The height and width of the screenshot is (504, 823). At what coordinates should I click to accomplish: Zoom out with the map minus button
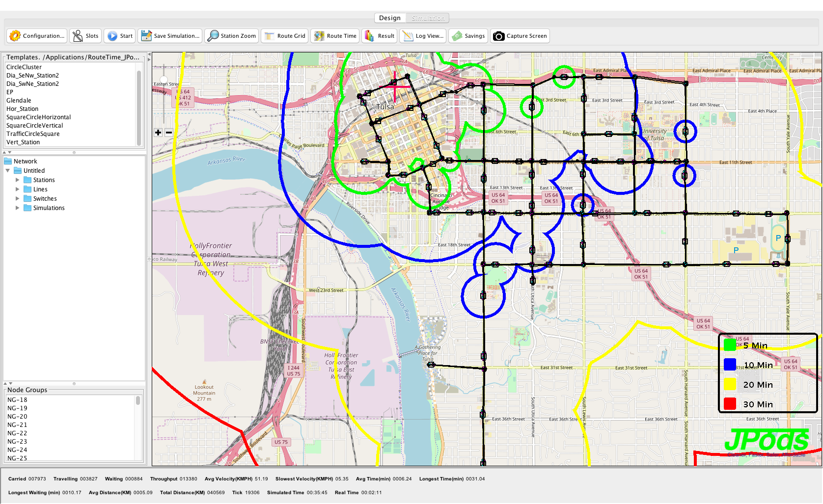click(x=168, y=133)
